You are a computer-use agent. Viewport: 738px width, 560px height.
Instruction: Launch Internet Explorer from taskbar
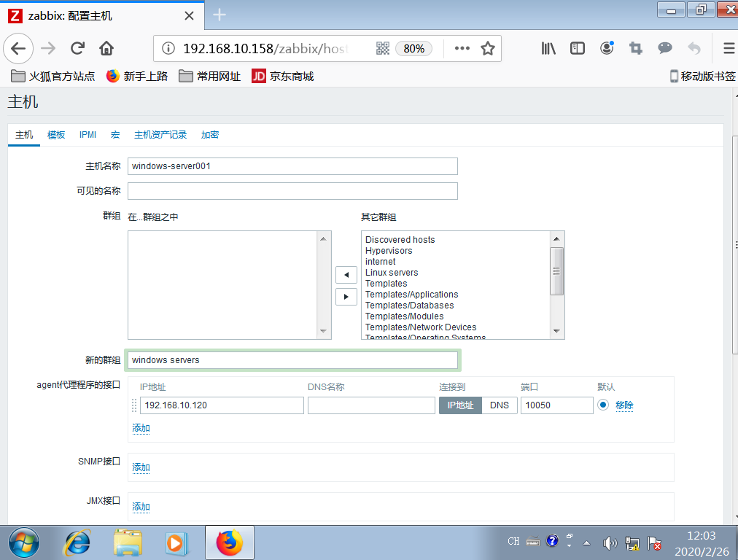(x=77, y=542)
